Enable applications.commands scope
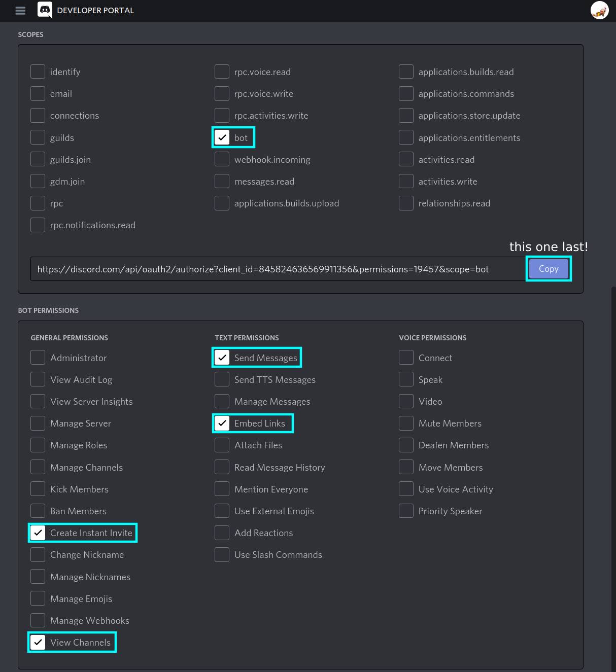616x672 pixels. [x=406, y=93]
